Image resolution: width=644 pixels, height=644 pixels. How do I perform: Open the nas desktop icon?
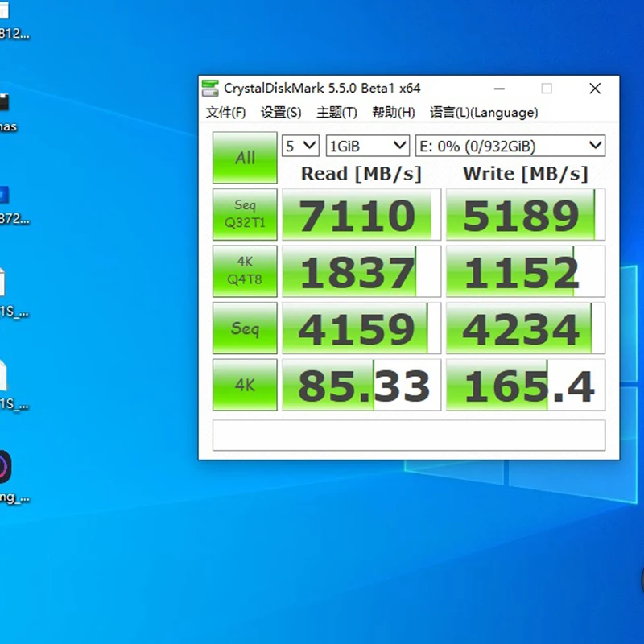[6, 105]
